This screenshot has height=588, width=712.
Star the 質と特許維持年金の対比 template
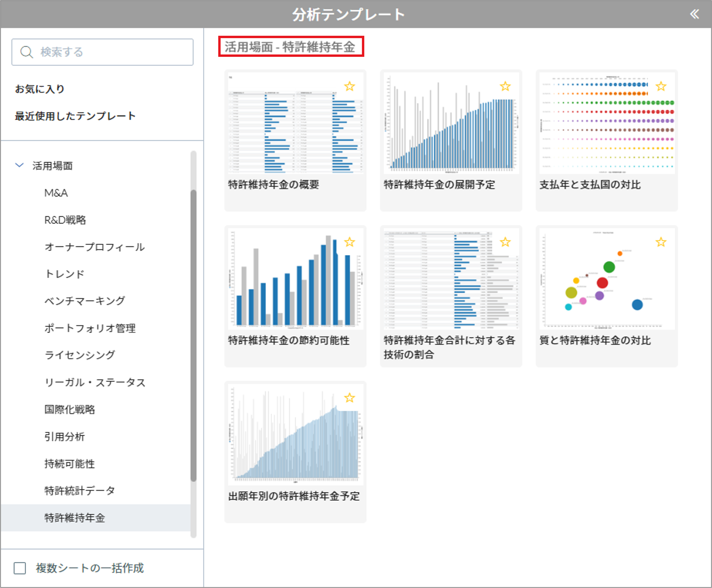[x=661, y=242]
